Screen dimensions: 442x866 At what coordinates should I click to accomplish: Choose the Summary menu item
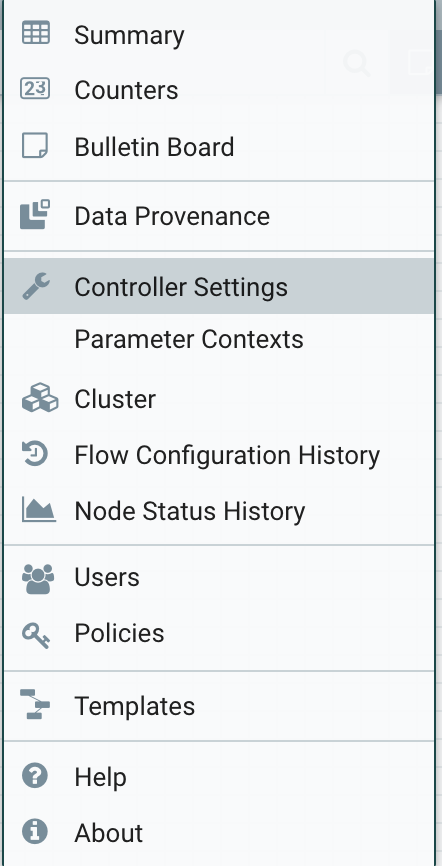point(219,35)
